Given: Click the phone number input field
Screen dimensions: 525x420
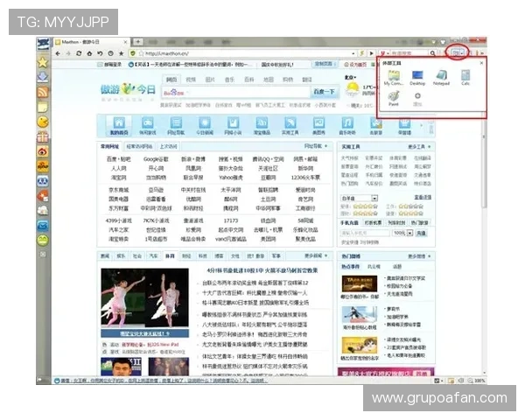Looking at the screenshot, I should click(x=365, y=233).
